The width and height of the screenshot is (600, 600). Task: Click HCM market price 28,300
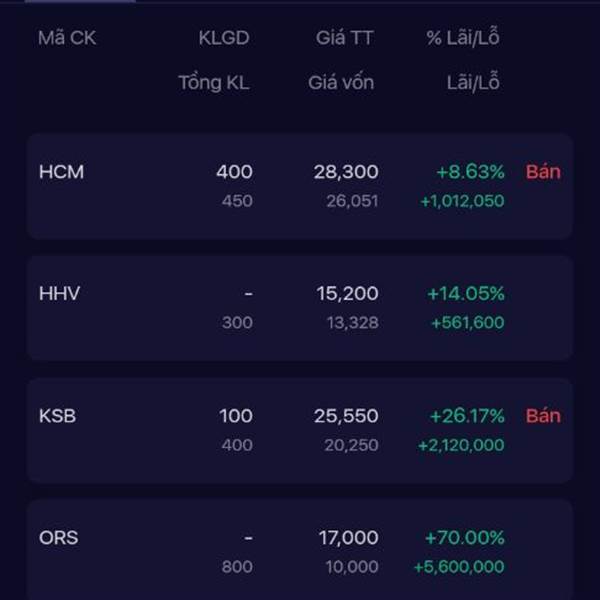tap(346, 172)
